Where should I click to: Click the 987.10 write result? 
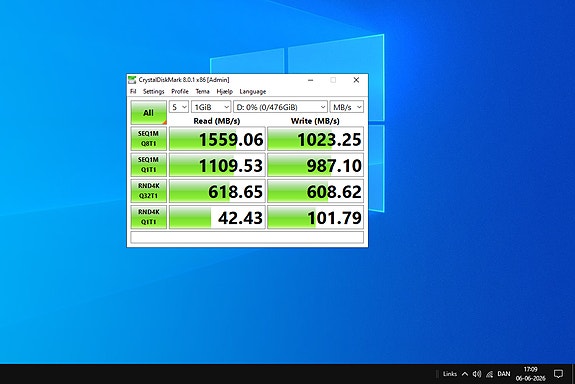coord(315,165)
